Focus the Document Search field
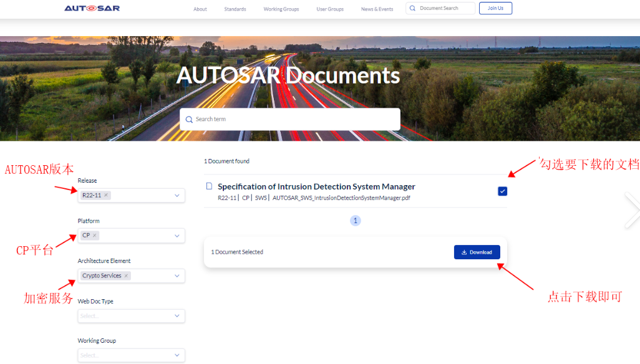 440,8
